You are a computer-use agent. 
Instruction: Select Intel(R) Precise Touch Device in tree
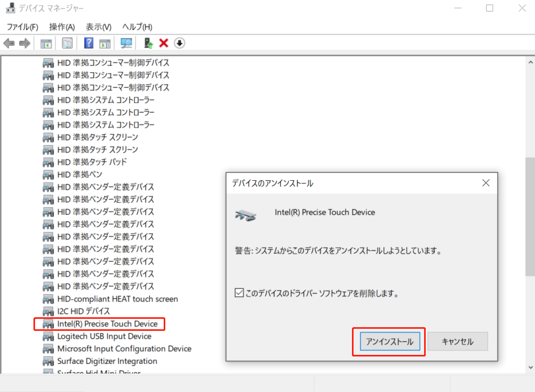(107, 324)
